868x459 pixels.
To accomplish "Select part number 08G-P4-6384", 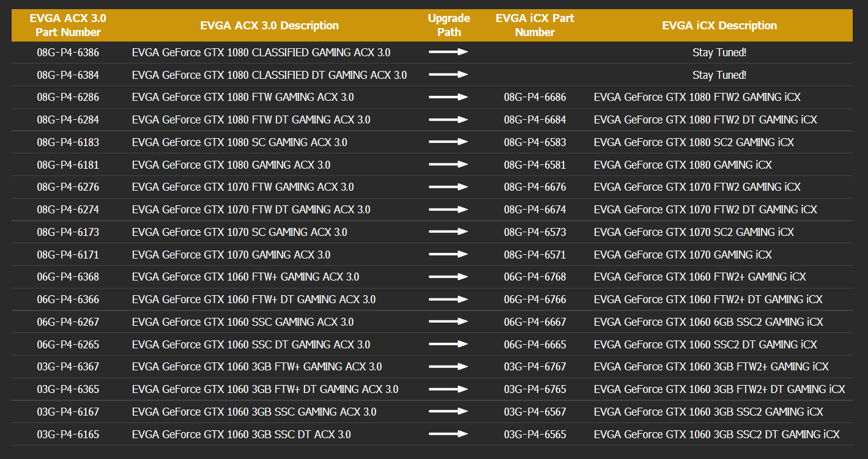I will point(68,75).
